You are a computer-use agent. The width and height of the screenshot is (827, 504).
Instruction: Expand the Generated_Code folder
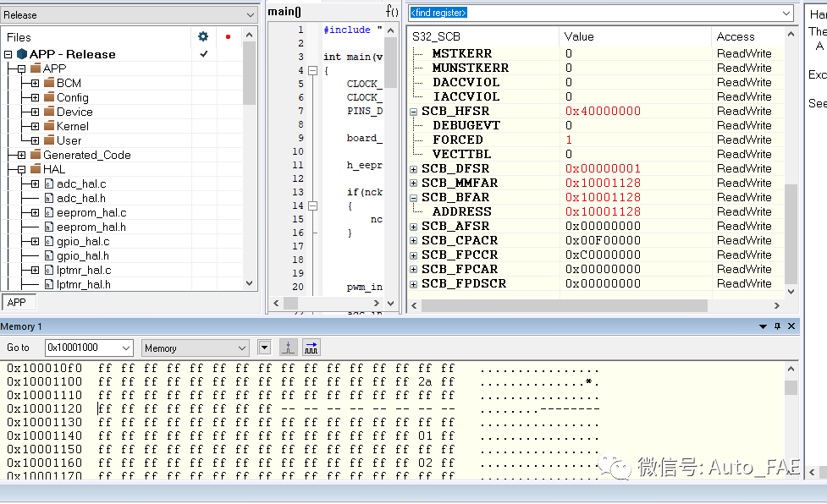point(21,155)
